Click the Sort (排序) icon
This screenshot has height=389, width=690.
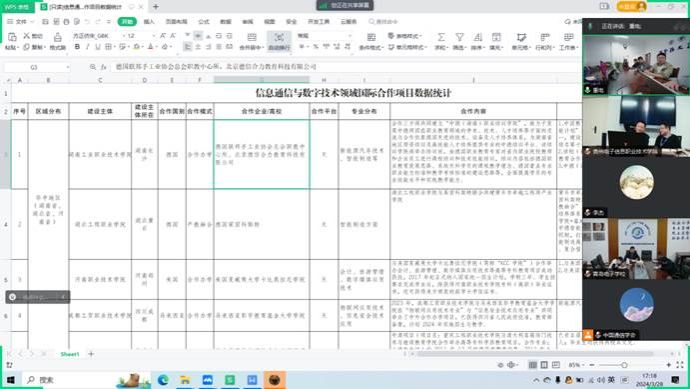(478, 37)
